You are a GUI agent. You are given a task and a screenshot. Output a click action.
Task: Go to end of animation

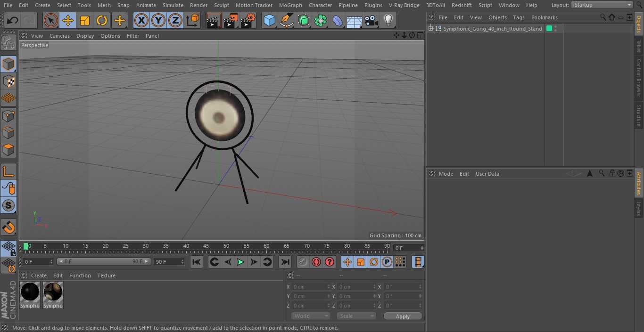pos(285,262)
